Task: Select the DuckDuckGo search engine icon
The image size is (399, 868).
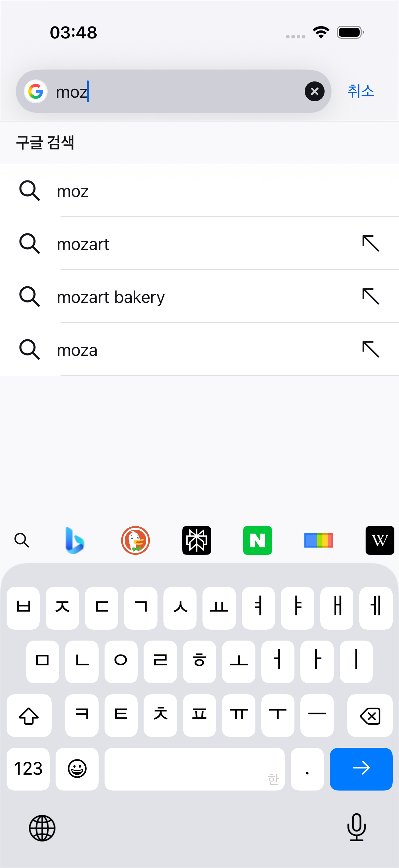Action: coord(135,540)
